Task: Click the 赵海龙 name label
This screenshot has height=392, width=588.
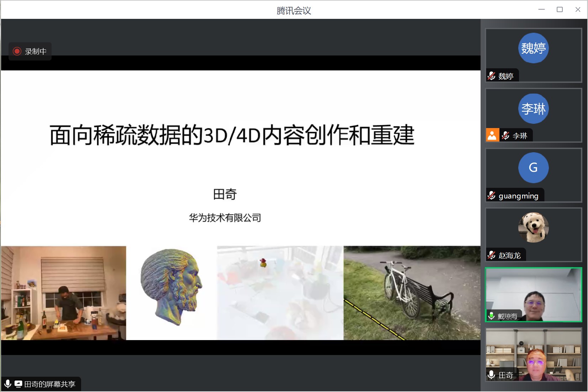Action: (x=509, y=255)
